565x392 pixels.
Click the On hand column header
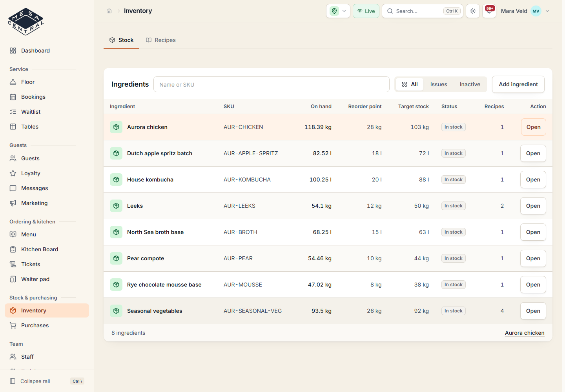[x=321, y=106]
